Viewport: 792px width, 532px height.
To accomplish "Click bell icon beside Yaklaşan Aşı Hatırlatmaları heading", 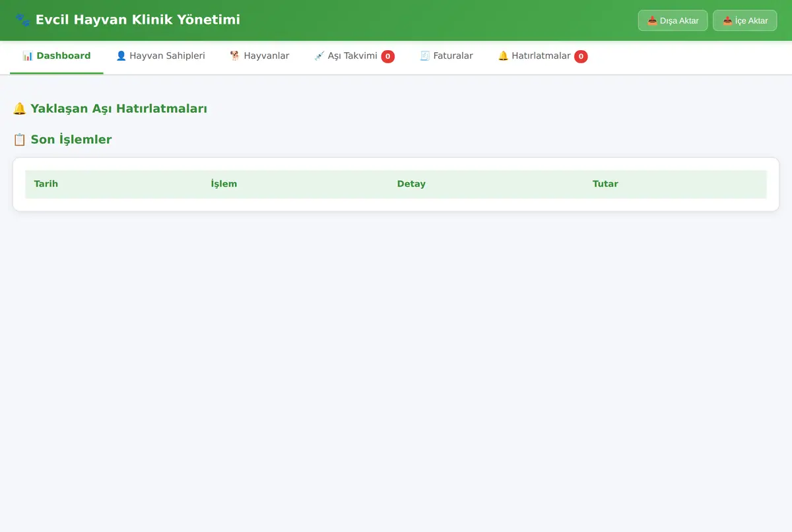I will coord(20,109).
